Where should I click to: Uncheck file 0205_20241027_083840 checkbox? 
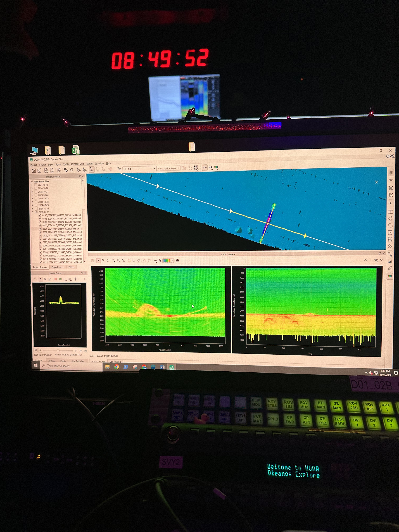pos(40,242)
